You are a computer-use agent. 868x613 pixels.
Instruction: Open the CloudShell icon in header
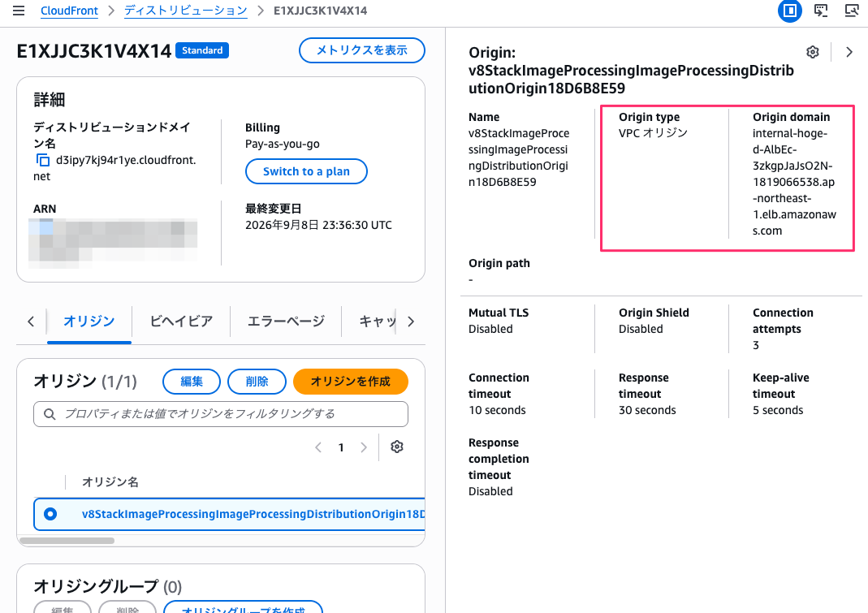coord(821,11)
